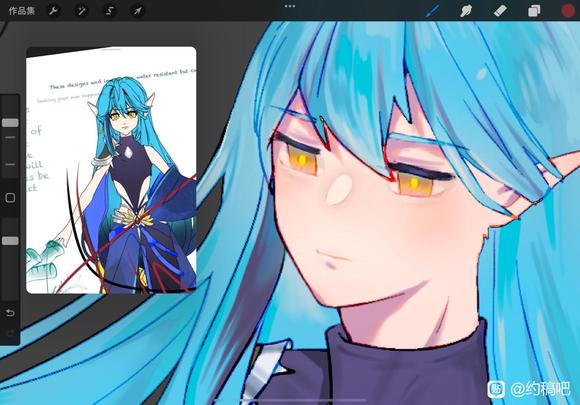The width and height of the screenshot is (580, 405).
Task: Click the @约稿吧 watermark text
Action: pos(540,389)
